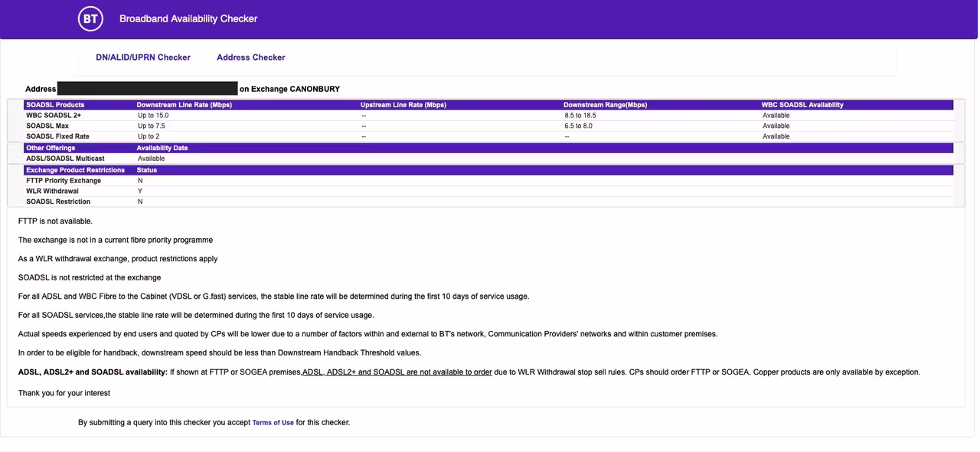This screenshot has height=452, width=980.
Task: Click the 'Up to 7.5' downstream rate
Action: pos(152,126)
